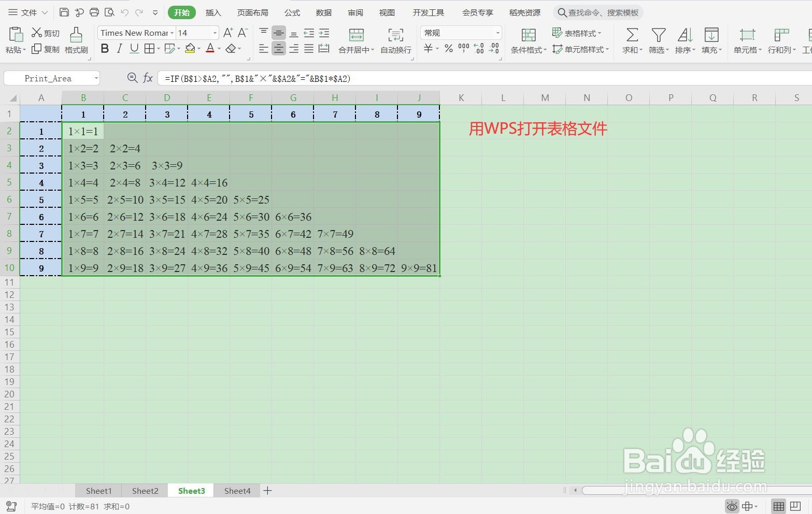Switch to Sheet1 tab

pos(98,491)
